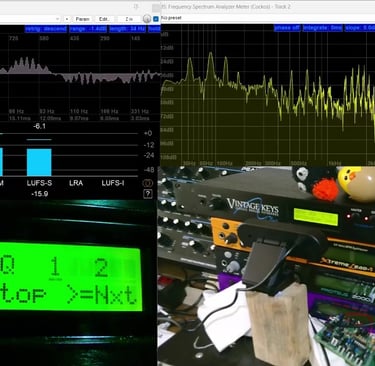Select the LUFS-S meter label

pyautogui.click(x=39, y=183)
